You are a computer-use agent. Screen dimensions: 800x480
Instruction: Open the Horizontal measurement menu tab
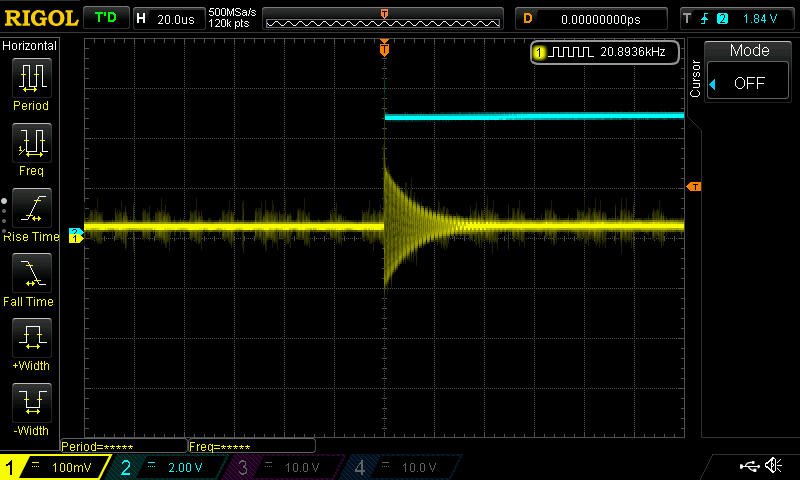pyautogui.click(x=30, y=46)
